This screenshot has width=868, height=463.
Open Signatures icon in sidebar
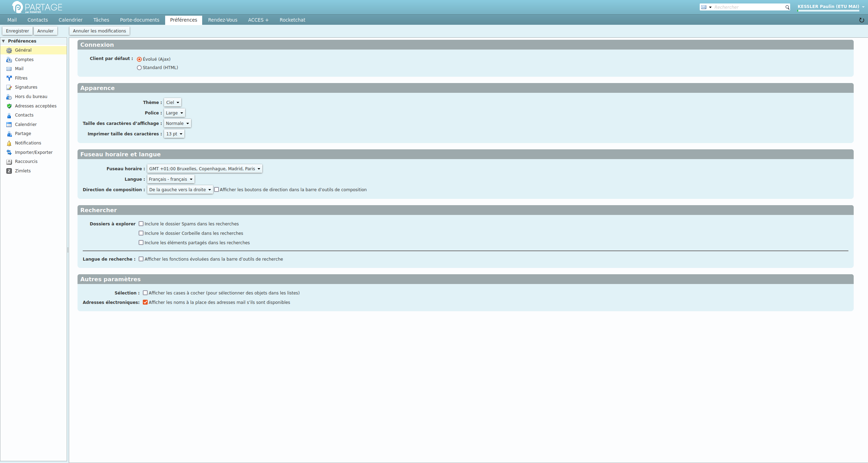coord(9,87)
